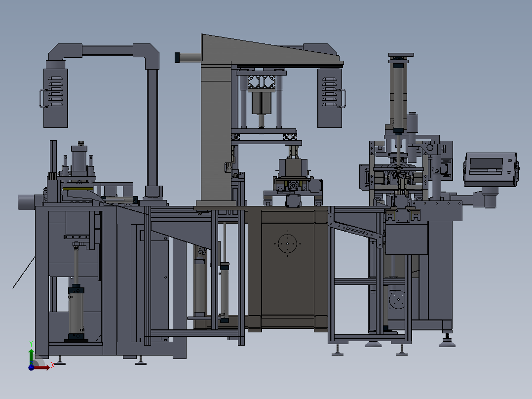The image size is (532, 399).
Task: Click the green Y axis arrow of triad
Action: pyautogui.click(x=31, y=356)
